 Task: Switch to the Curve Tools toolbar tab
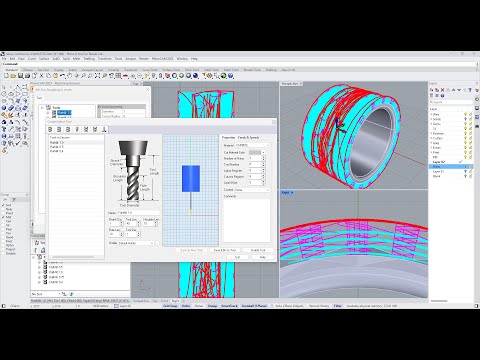[x=150, y=70]
